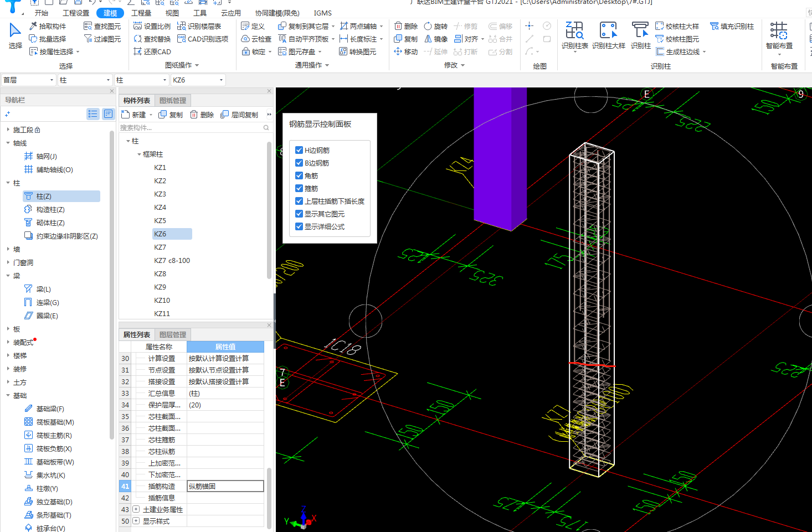Screen dimensions: 812x532
Task: Select the 旋转 rotate tool
Action: pos(436,26)
